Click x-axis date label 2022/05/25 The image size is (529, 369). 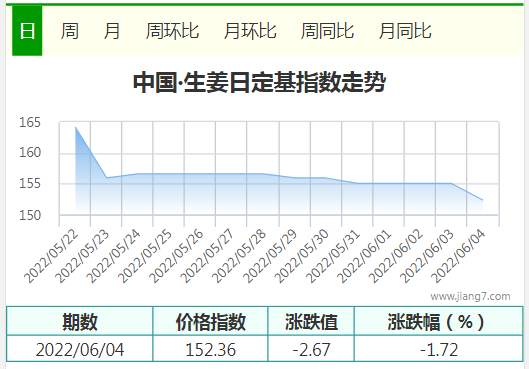point(145,256)
